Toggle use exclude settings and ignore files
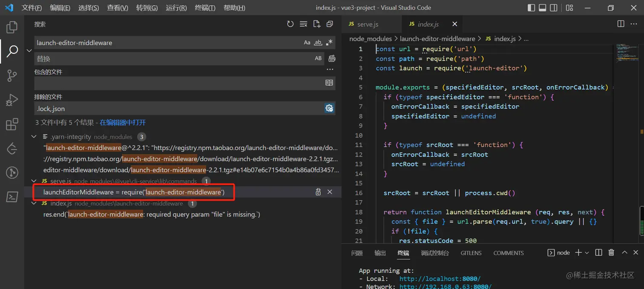 329,108
